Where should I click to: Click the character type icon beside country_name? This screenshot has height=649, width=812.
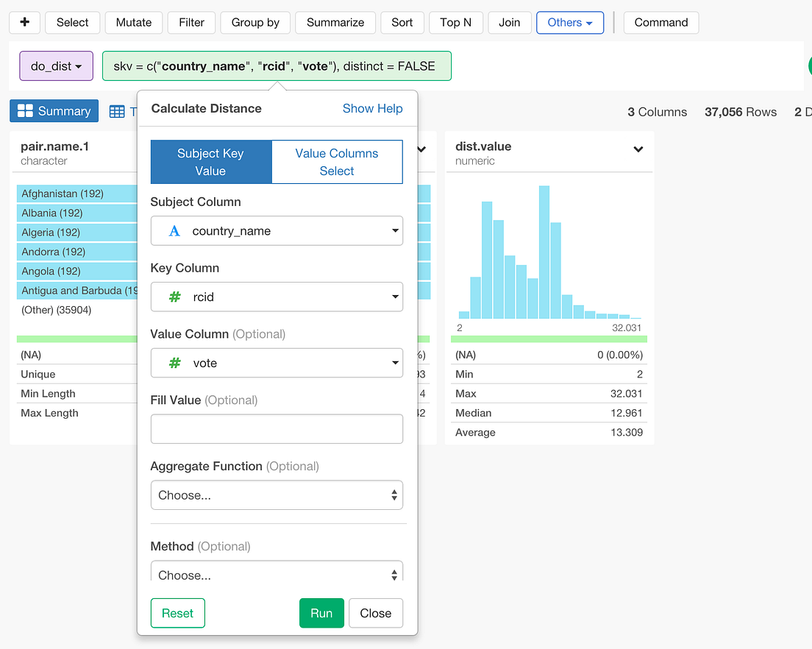(173, 230)
